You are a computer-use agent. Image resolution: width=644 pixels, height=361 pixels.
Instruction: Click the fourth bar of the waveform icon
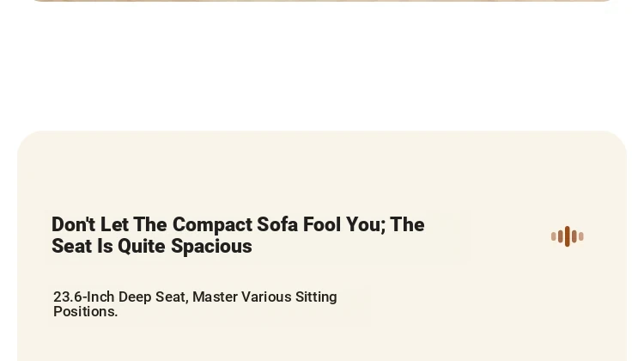click(574, 236)
